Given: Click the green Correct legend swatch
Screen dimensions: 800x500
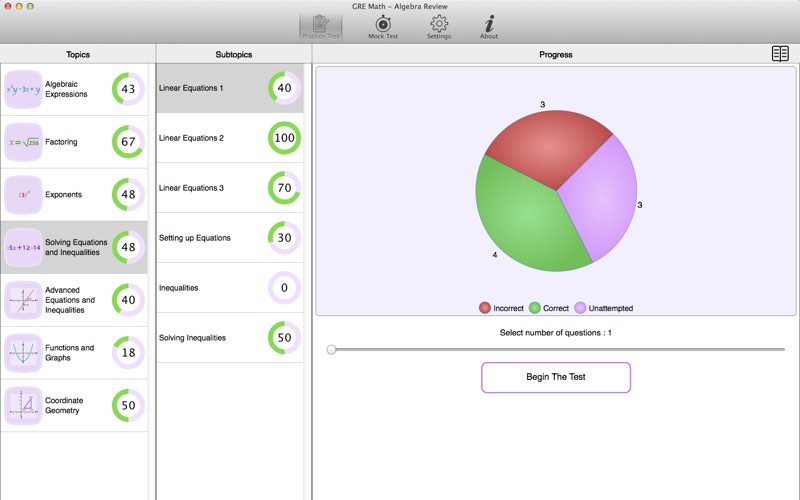Looking at the screenshot, I should point(535,308).
